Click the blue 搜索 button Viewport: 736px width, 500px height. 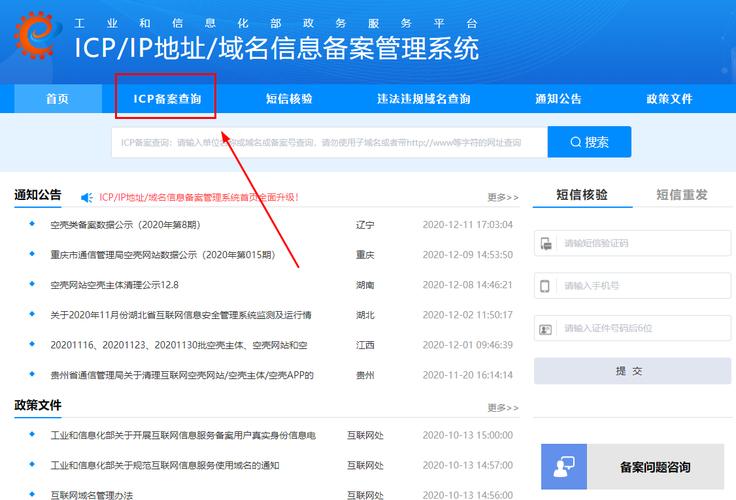[x=590, y=142]
